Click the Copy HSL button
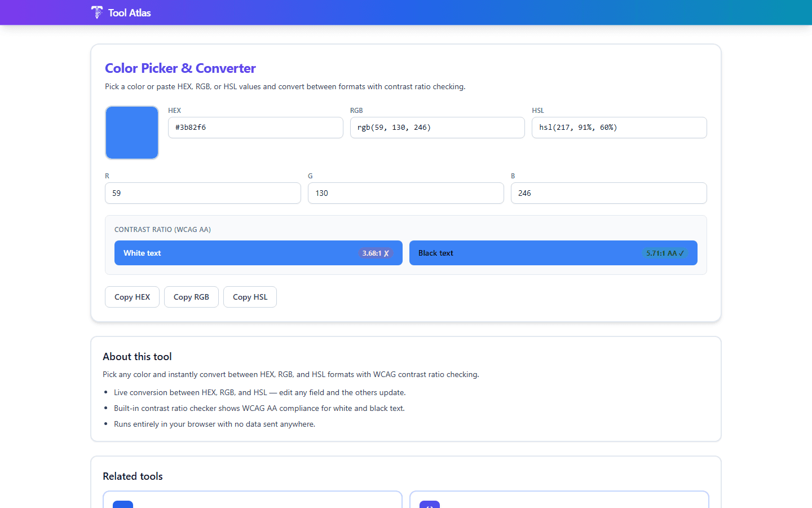This screenshot has height=508, width=812. tap(250, 296)
